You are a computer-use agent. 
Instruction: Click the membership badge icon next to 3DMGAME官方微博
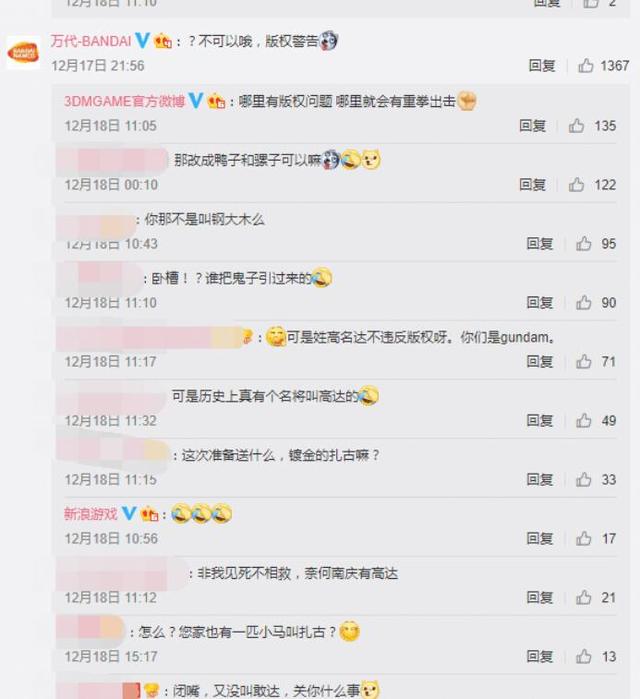click(216, 101)
